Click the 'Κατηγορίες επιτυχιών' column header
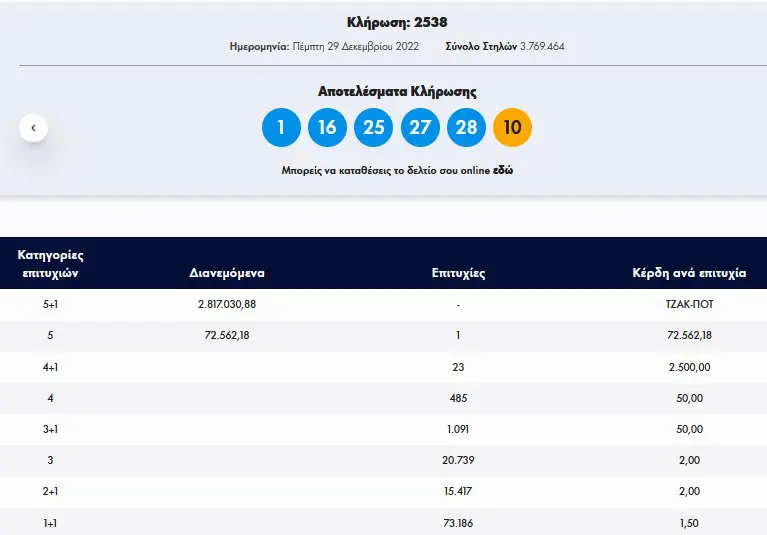The image size is (767, 535). point(50,264)
